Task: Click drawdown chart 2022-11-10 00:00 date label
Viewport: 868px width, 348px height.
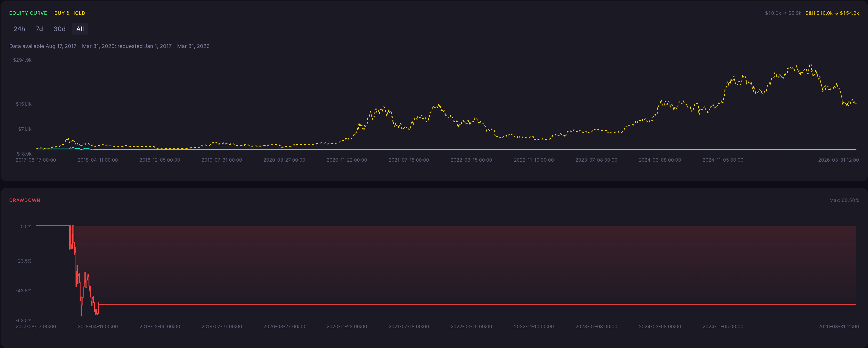Action: point(534,326)
